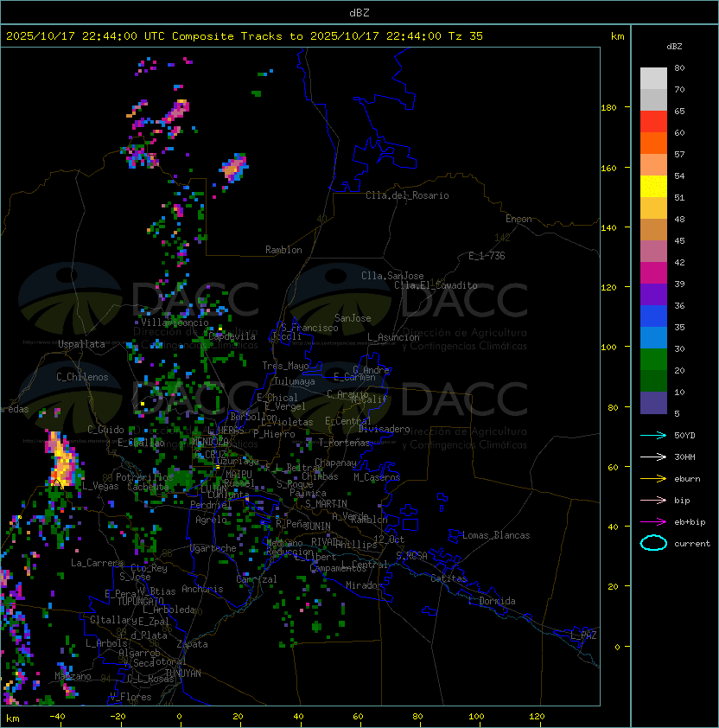
Task: Click the Carrizal location label
Action: tap(257, 579)
